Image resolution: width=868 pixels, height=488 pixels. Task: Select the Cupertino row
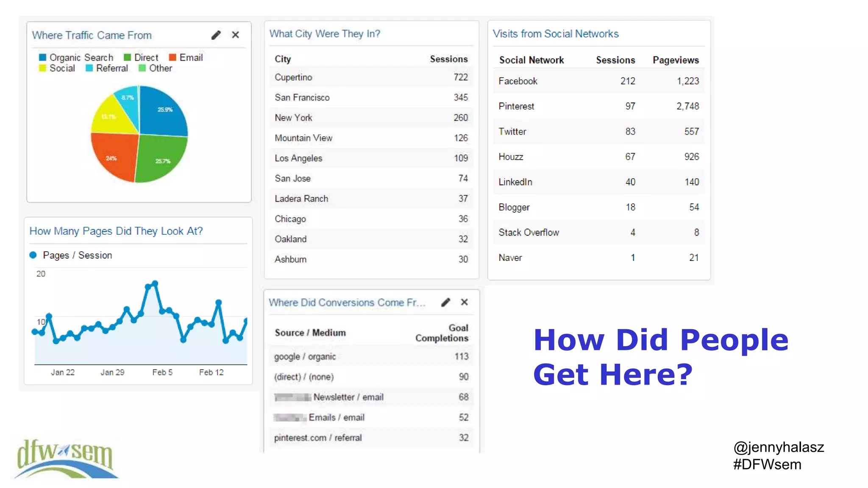click(371, 78)
